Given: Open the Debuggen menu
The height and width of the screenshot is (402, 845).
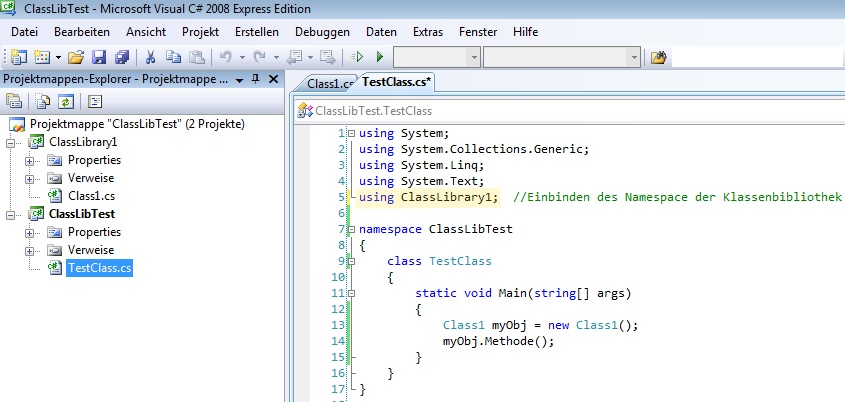Looking at the screenshot, I should coord(315,32).
